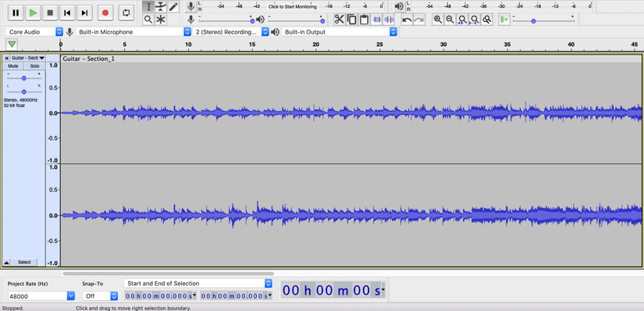
Task: Select the magnifier Zoom tool
Action: click(x=148, y=20)
